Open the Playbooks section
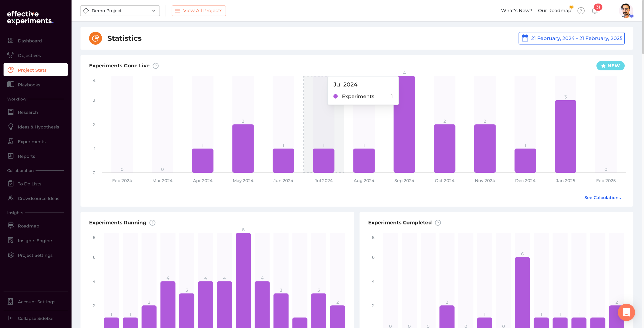644x328 pixels. tap(29, 85)
